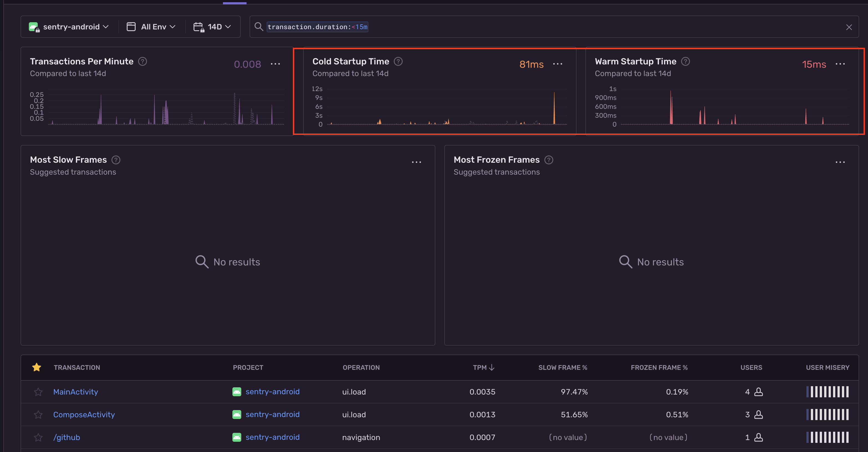Click the user icon in MainActivity row
This screenshot has height=452, width=868.
[758, 392]
